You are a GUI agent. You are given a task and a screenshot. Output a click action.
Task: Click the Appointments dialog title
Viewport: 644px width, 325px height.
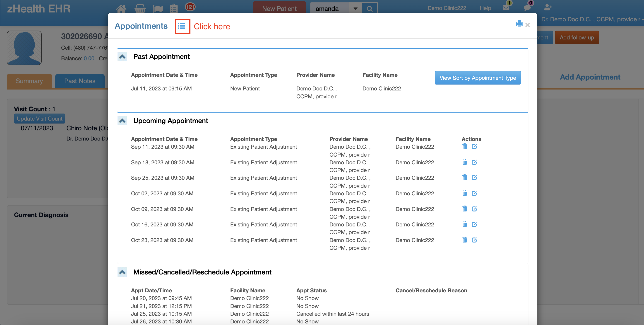141,26
